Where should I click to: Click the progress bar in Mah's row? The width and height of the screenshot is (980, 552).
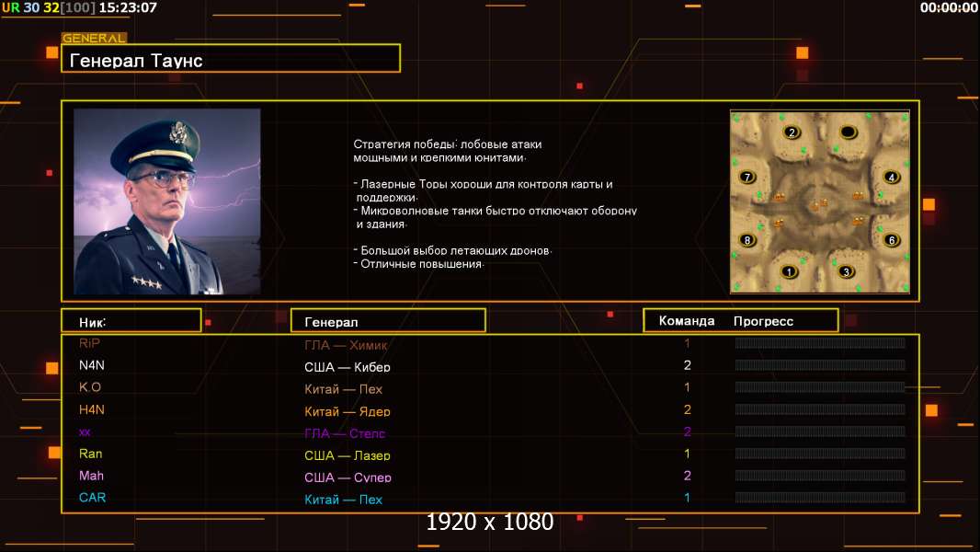point(820,475)
